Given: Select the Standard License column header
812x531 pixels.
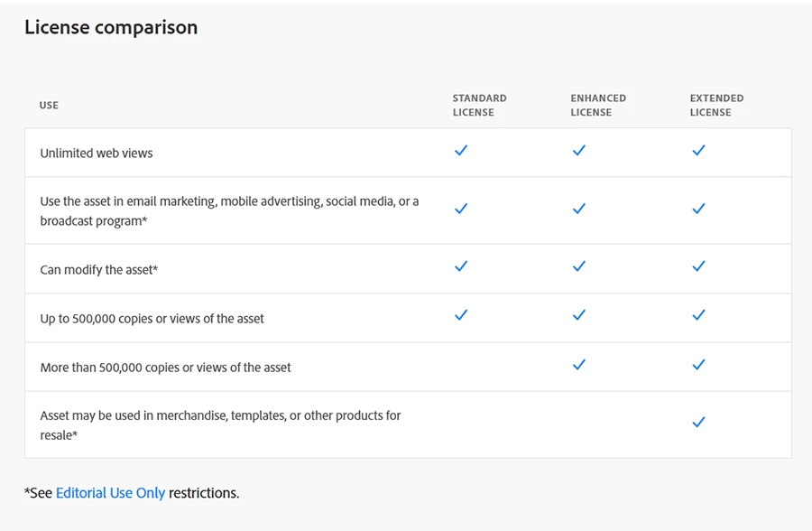Looking at the screenshot, I should coord(479,105).
